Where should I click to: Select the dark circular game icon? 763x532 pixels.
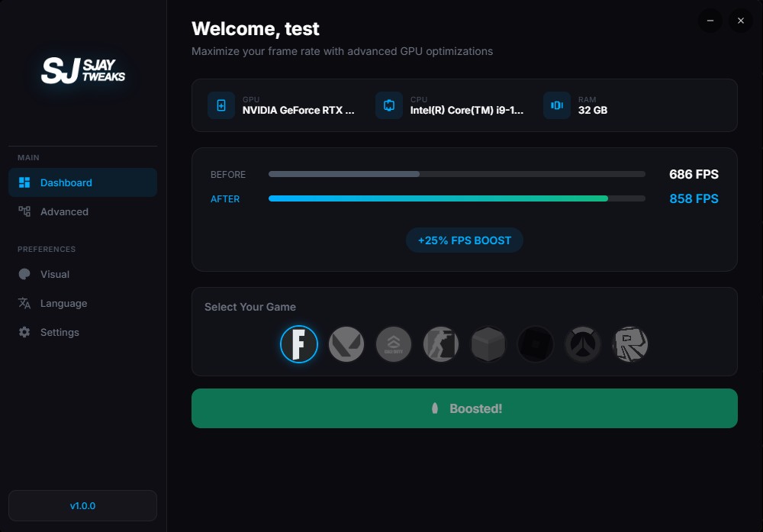tap(536, 344)
